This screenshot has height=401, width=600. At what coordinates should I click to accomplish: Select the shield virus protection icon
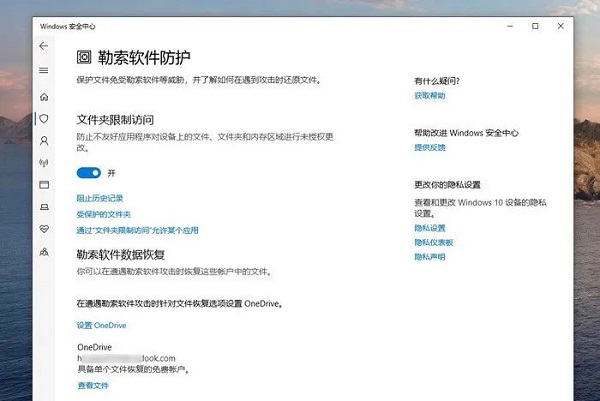pyautogui.click(x=44, y=119)
